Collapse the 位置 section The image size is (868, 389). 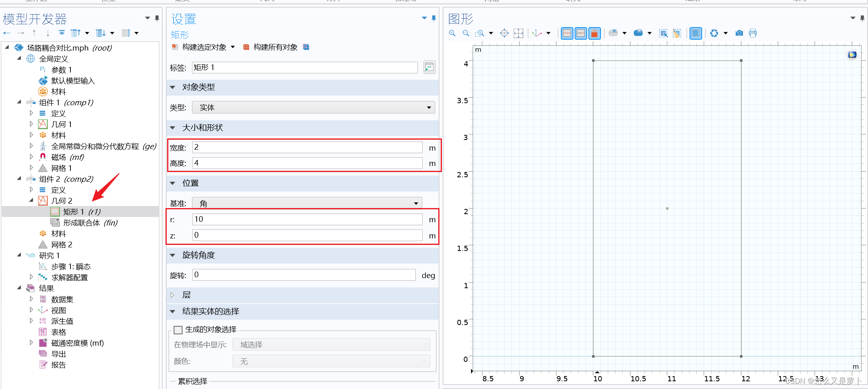tap(173, 183)
